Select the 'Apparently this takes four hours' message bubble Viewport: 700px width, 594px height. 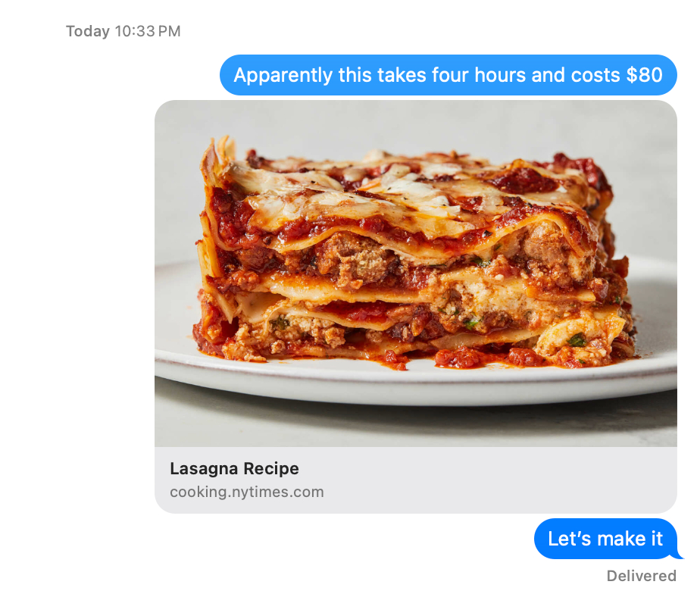point(448,75)
